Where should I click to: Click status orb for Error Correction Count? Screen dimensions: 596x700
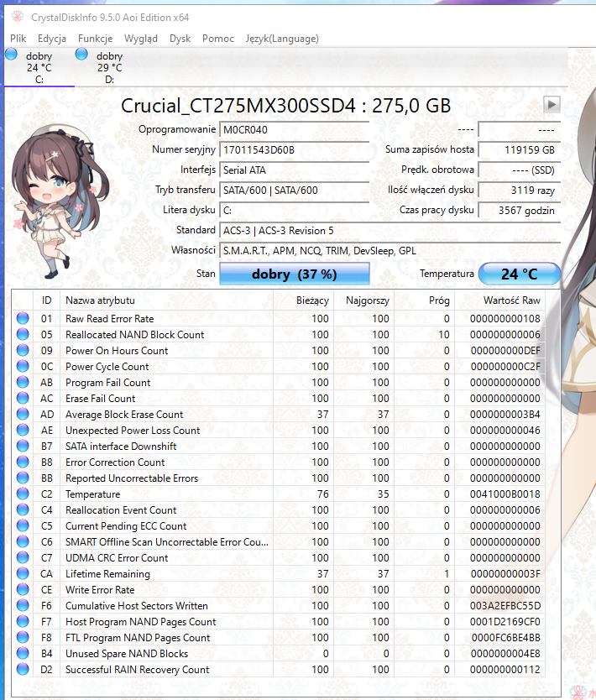pos(23,462)
